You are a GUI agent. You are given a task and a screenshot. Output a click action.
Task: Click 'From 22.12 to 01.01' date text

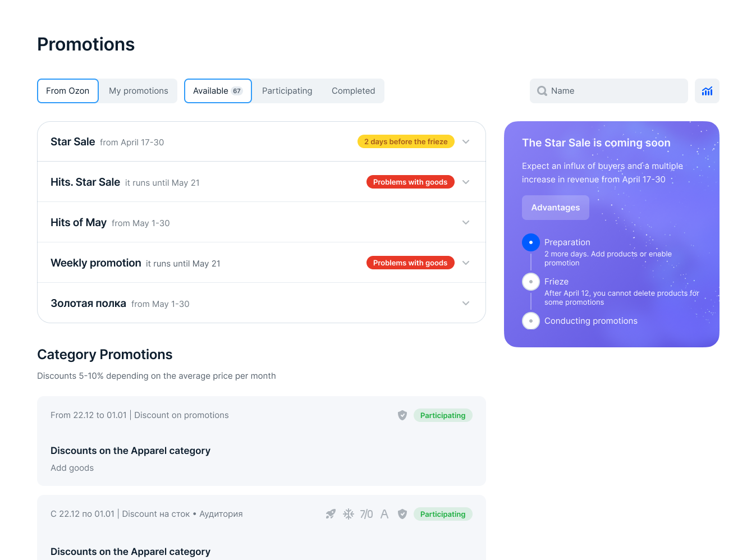point(89,415)
